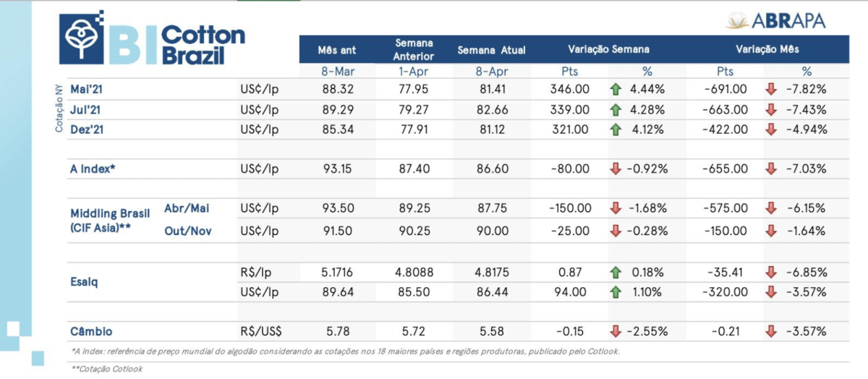This screenshot has width=868, height=379.
Task: Click green up arrow for Dez'21 weekly change
Action: coord(616,129)
